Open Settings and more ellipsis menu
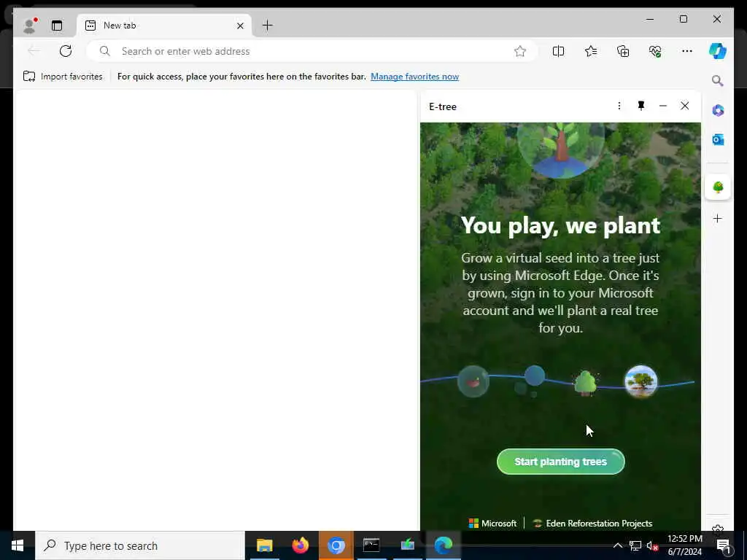This screenshot has width=747, height=560. 687,51
